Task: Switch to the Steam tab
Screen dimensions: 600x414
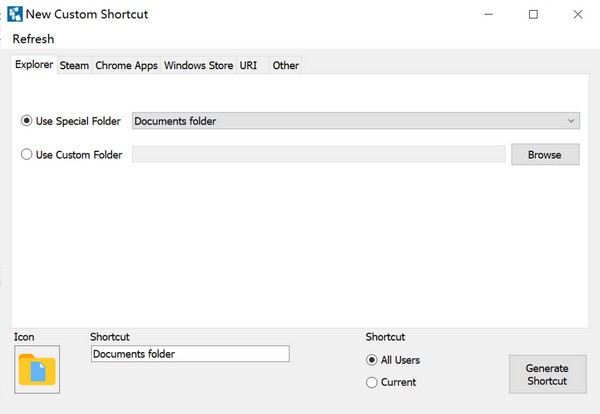Action: [74, 66]
